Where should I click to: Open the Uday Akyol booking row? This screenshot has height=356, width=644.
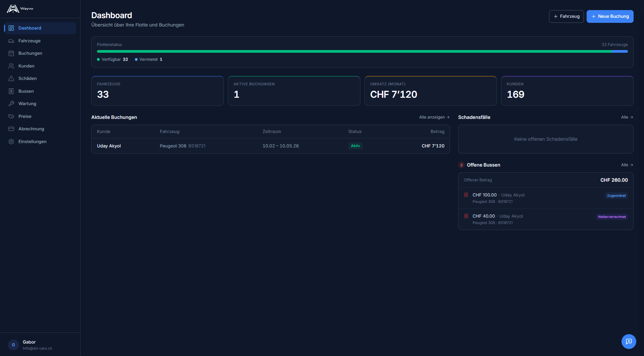tap(270, 146)
